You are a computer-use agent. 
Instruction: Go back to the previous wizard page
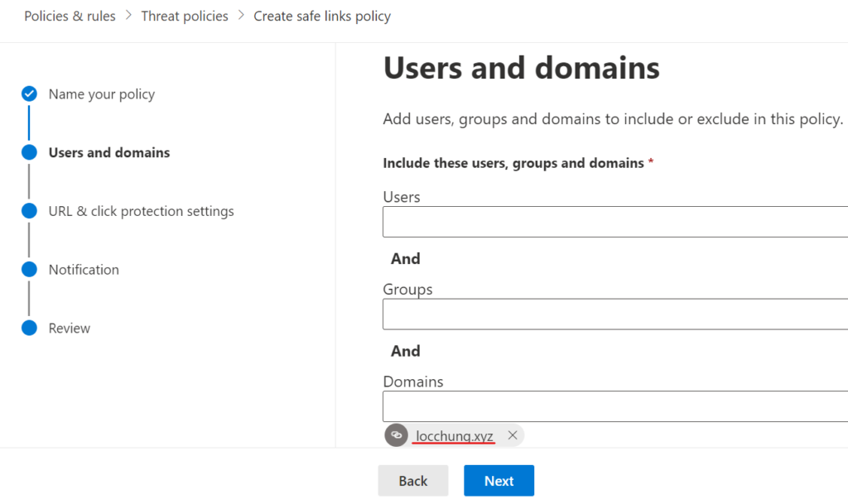pyautogui.click(x=413, y=481)
